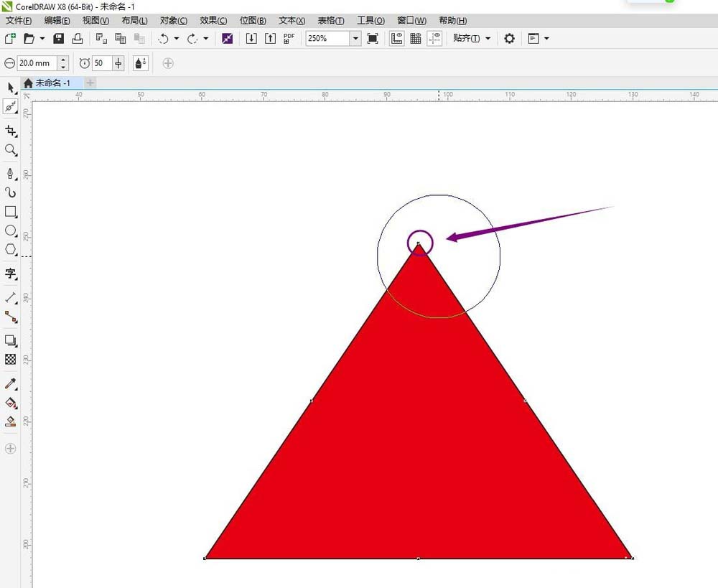Image resolution: width=718 pixels, height=588 pixels.
Task: Select the Smear shape-edit tool
Action: click(11, 107)
